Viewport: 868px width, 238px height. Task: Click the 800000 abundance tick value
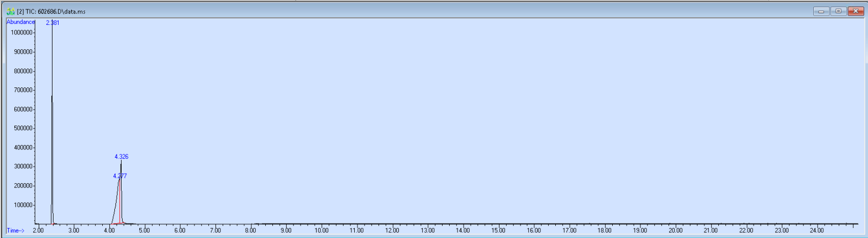(23, 71)
